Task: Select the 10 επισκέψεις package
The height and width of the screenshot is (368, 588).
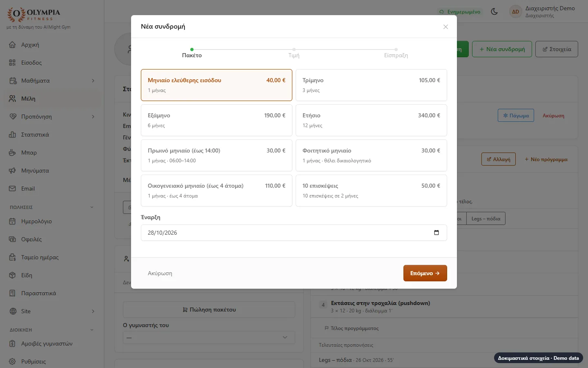Action: click(371, 191)
